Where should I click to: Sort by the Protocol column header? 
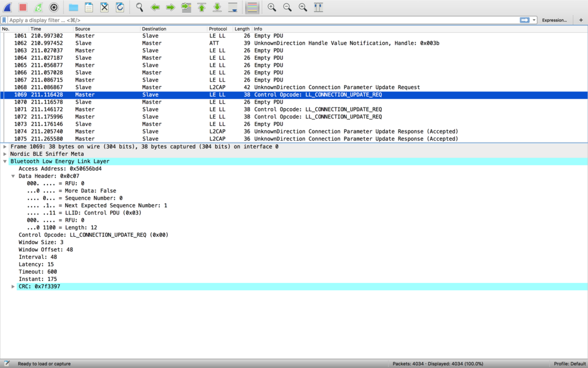click(x=220, y=29)
